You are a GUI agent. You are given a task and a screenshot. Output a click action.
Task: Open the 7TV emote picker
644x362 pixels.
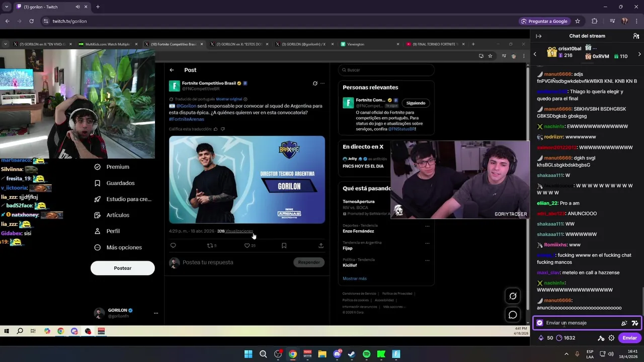635,323
